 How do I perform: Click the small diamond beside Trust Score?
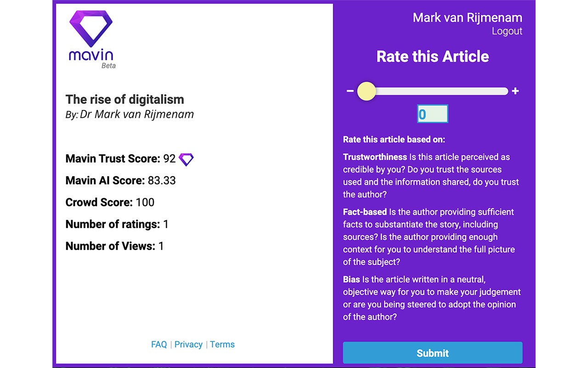[x=186, y=159]
